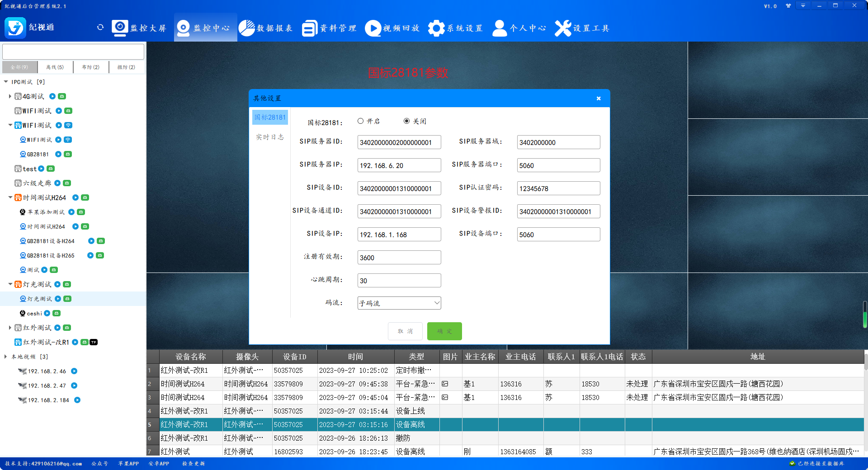Collapse the 灯光测试 parent group

10,284
